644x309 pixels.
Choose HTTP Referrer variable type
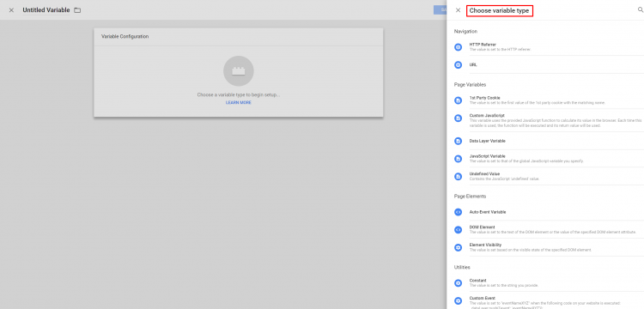(x=483, y=45)
